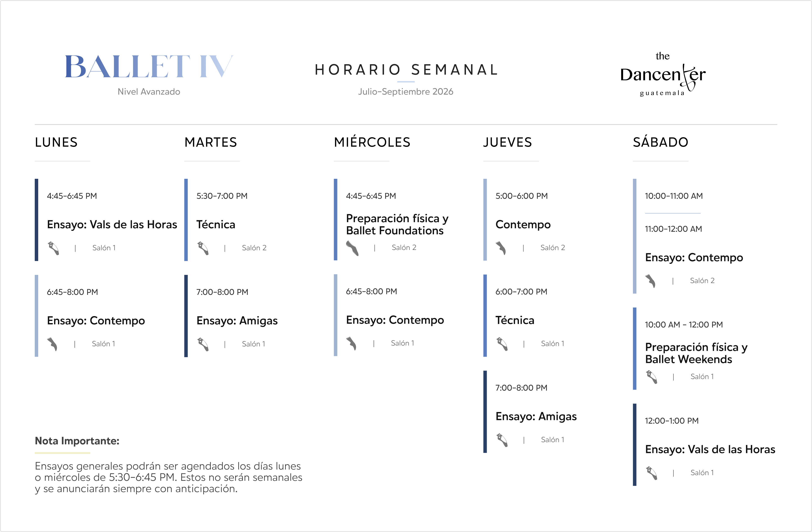
Task: Click the Jueves Técnica class title
Action: click(515, 320)
